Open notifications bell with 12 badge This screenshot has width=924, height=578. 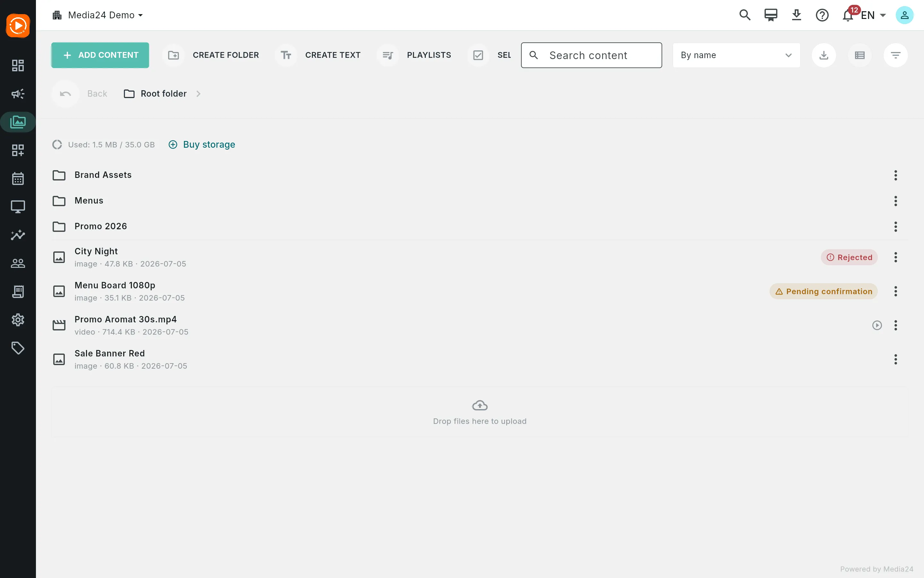[848, 15]
